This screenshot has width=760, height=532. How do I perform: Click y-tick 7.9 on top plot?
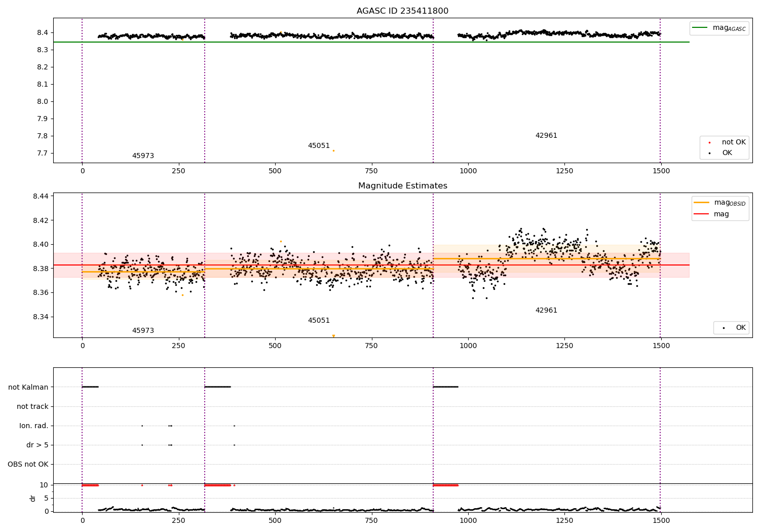coord(43,119)
